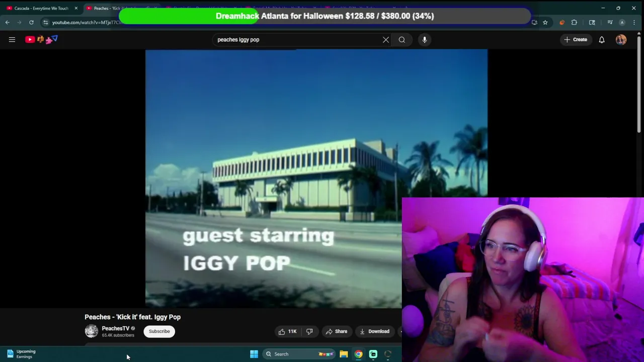The width and height of the screenshot is (644, 362).
Task: Open the Chrome profile icon
Action: 622,22
